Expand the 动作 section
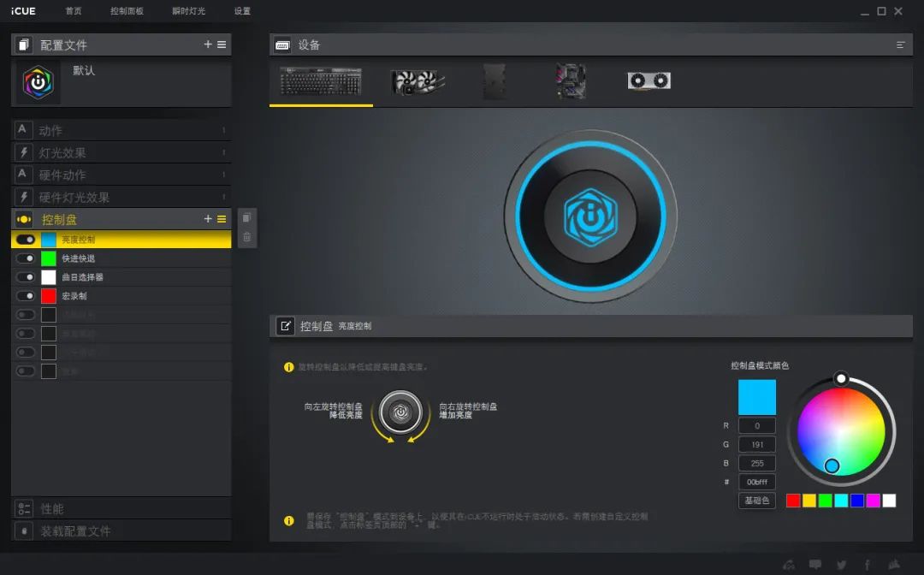The image size is (924, 575). pos(121,130)
